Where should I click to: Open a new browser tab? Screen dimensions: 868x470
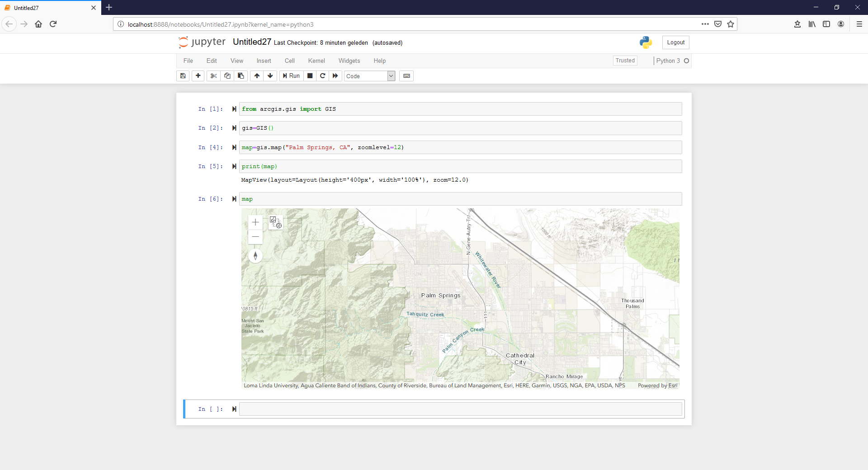point(109,7)
